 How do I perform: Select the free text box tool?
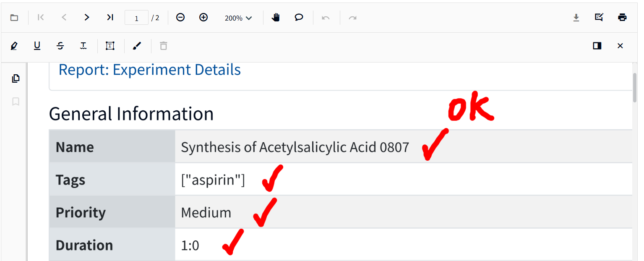pyautogui.click(x=110, y=46)
